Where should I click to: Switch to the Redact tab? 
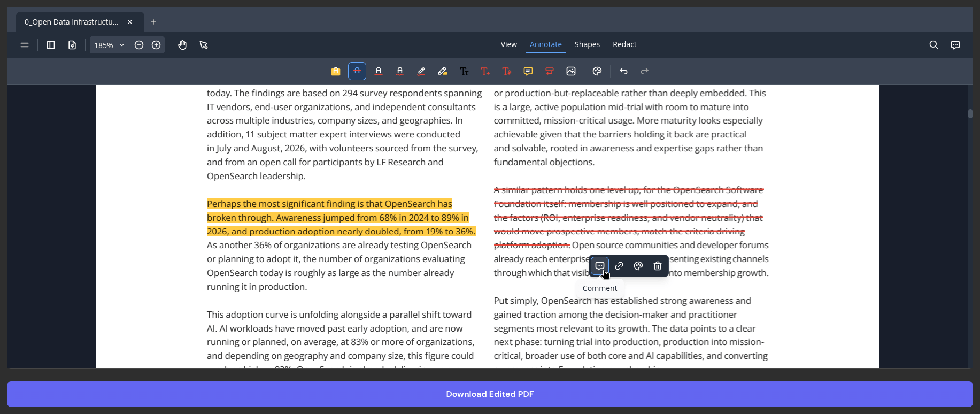tap(624, 44)
